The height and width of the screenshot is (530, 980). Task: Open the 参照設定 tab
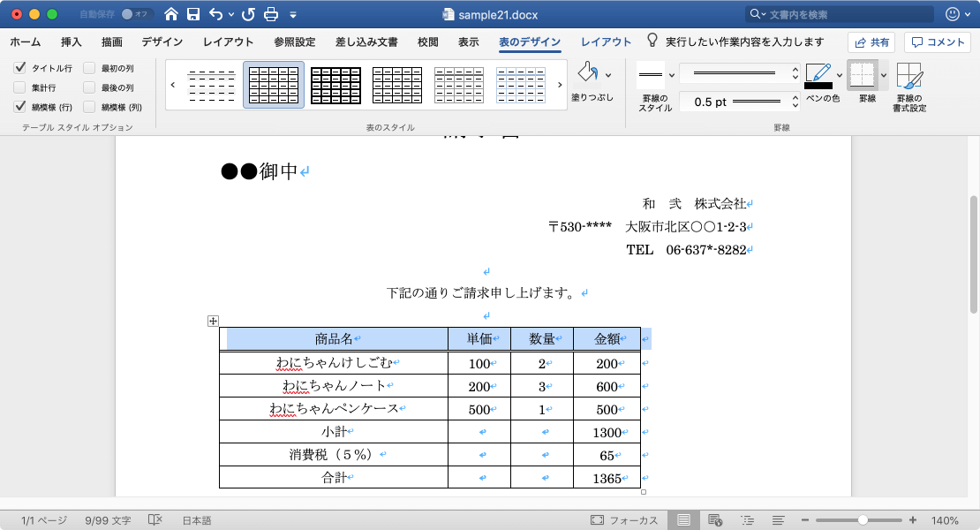(294, 42)
